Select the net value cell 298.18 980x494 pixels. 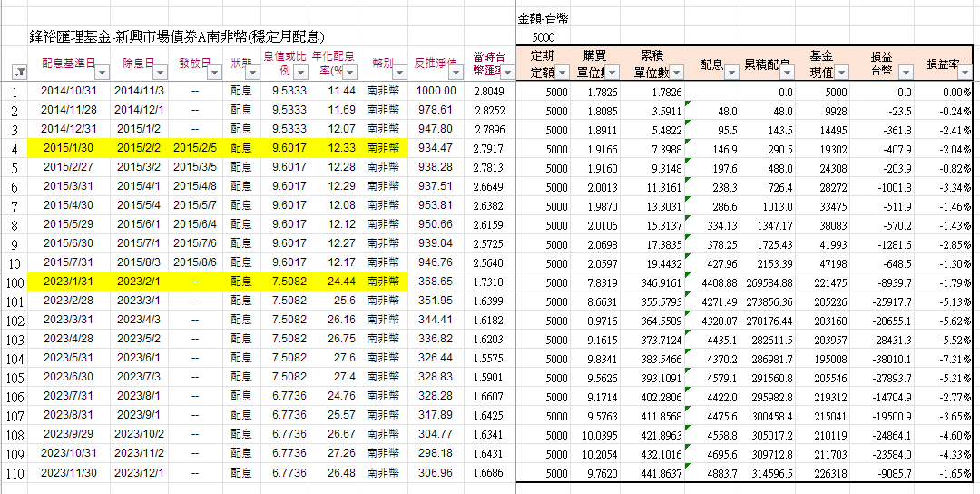coord(436,454)
